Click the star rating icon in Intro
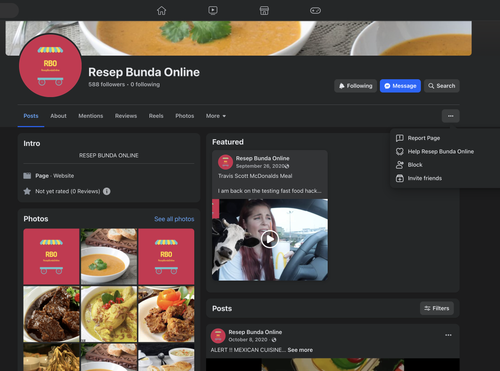 27,191
